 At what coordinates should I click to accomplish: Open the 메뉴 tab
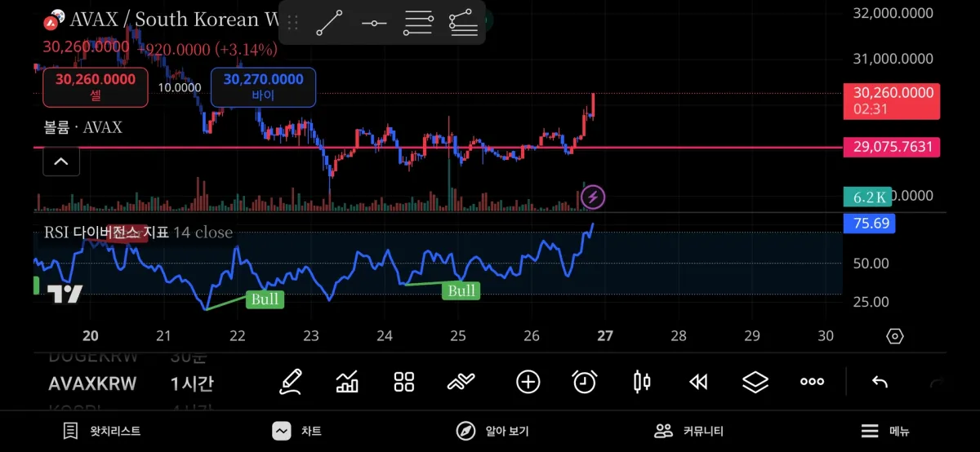click(x=885, y=431)
